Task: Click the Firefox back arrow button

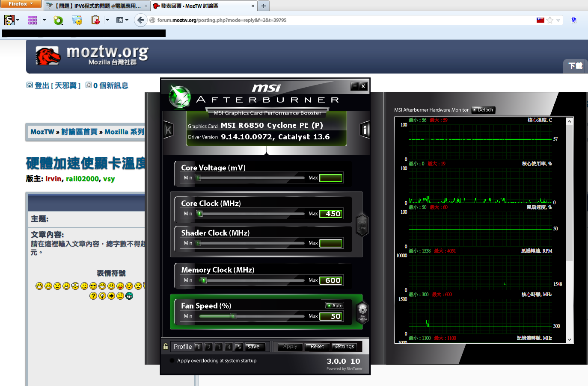Action: pyautogui.click(x=140, y=20)
